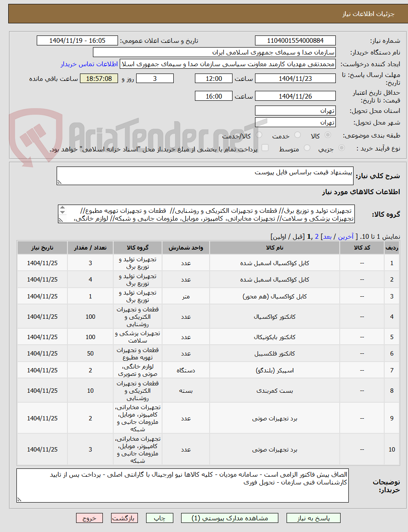Click the announcement date-time field 1404/11/19
The image size is (408, 532).
tap(77, 41)
